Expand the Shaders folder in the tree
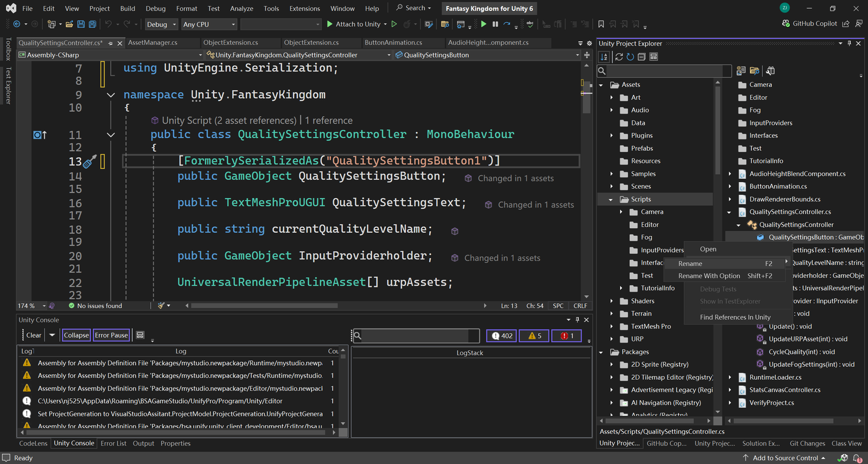The image size is (868, 464). pyautogui.click(x=611, y=301)
